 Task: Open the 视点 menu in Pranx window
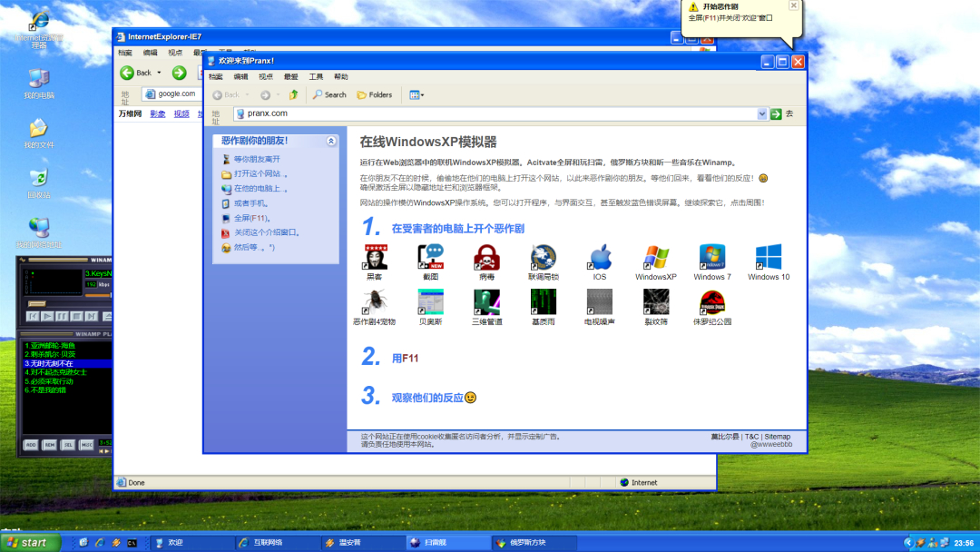click(266, 77)
